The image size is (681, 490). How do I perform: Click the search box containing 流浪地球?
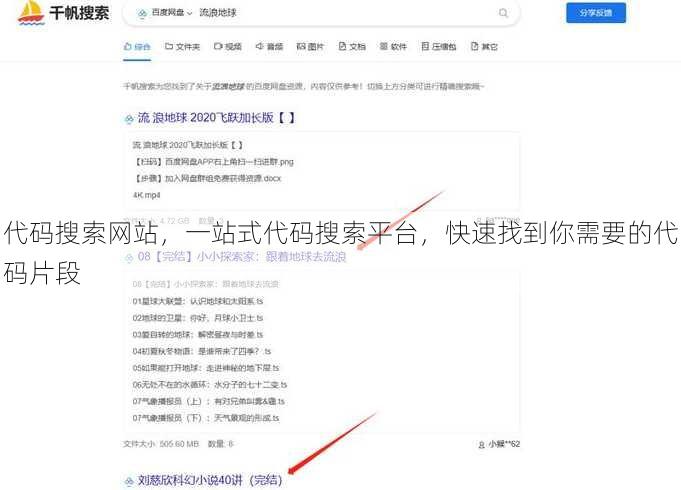(x=321, y=13)
